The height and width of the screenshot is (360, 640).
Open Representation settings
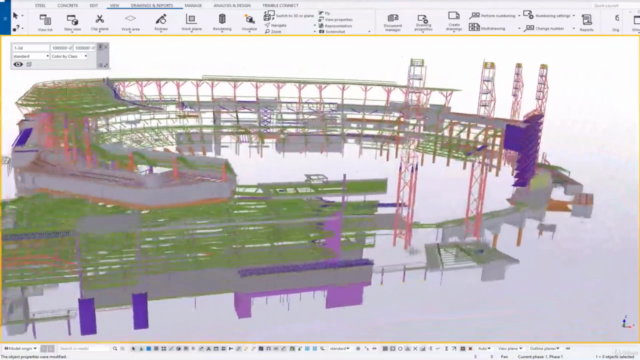[x=335, y=25]
